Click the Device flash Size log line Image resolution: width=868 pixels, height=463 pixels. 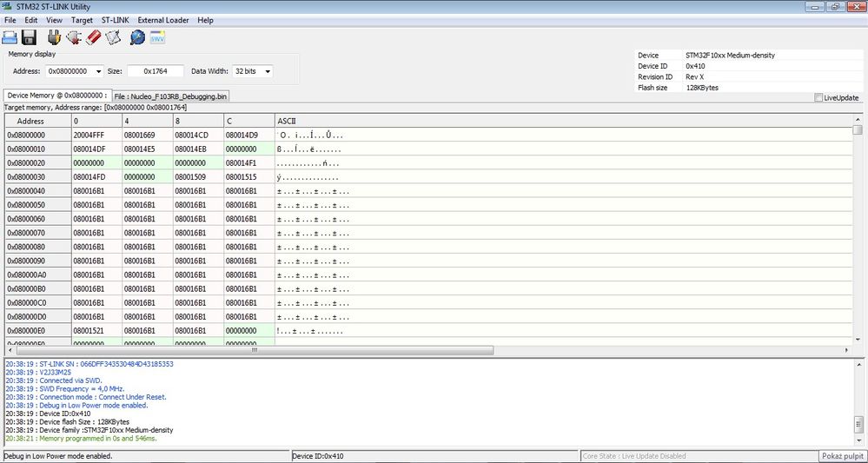[68, 421]
